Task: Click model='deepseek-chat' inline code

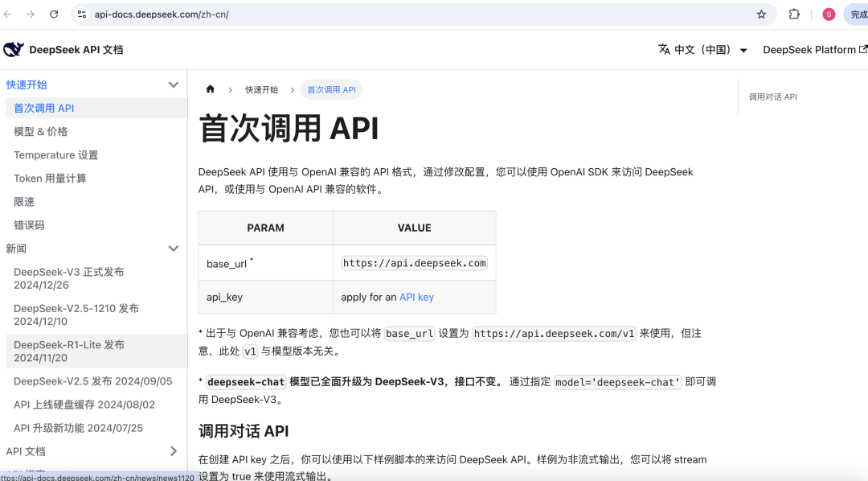Action: point(618,382)
